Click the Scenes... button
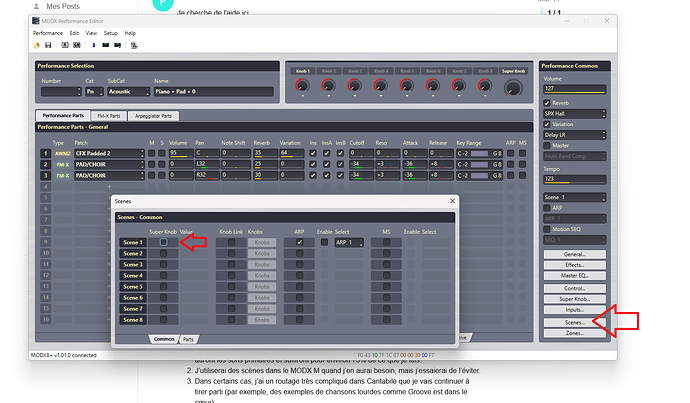 click(574, 322)
